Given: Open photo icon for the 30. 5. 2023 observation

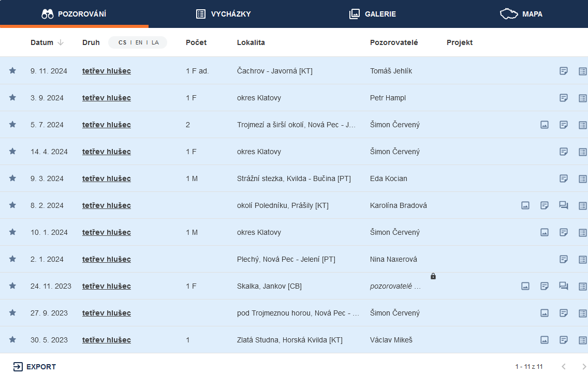Looking at the screenshot, I should point(545,340).
